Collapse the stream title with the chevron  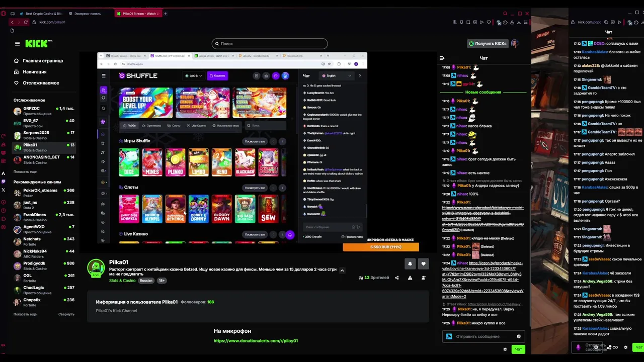coord(342,270)
